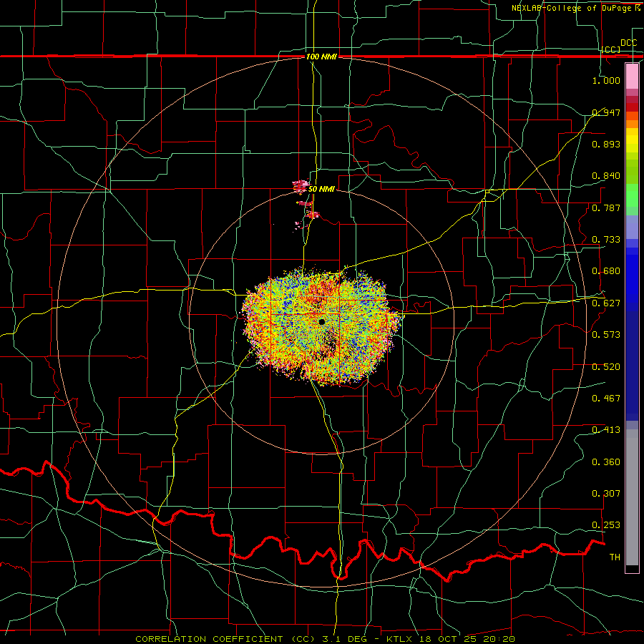Click the 0.787 legend value
The height and width of the screenshot is (644, 644).
point(606,208)
